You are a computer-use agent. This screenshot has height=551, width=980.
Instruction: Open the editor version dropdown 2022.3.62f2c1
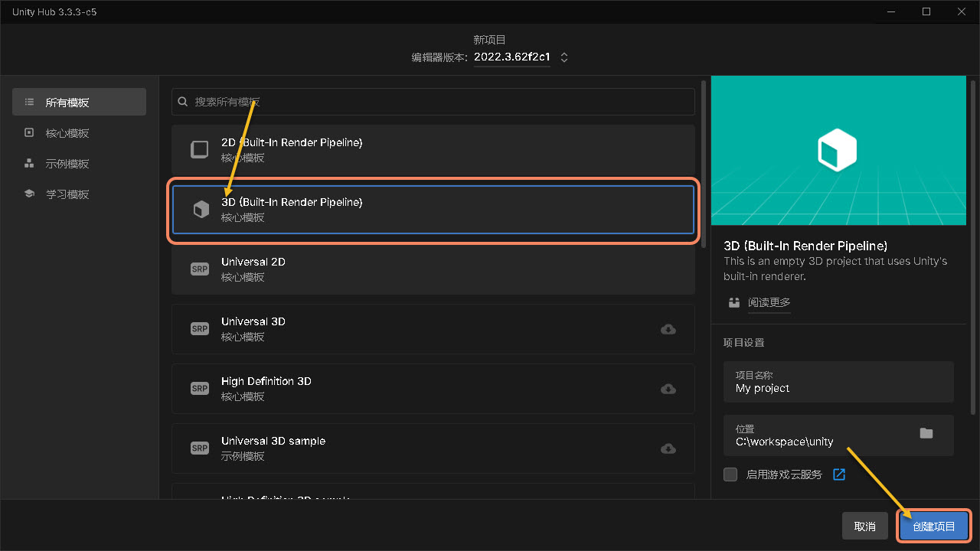click(x=564, y=57)
